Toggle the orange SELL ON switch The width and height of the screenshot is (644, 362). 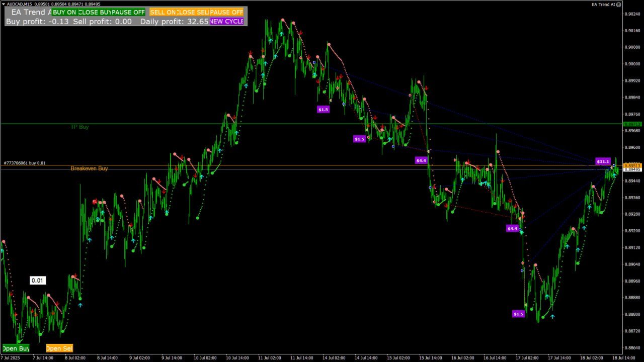(163, 12)
